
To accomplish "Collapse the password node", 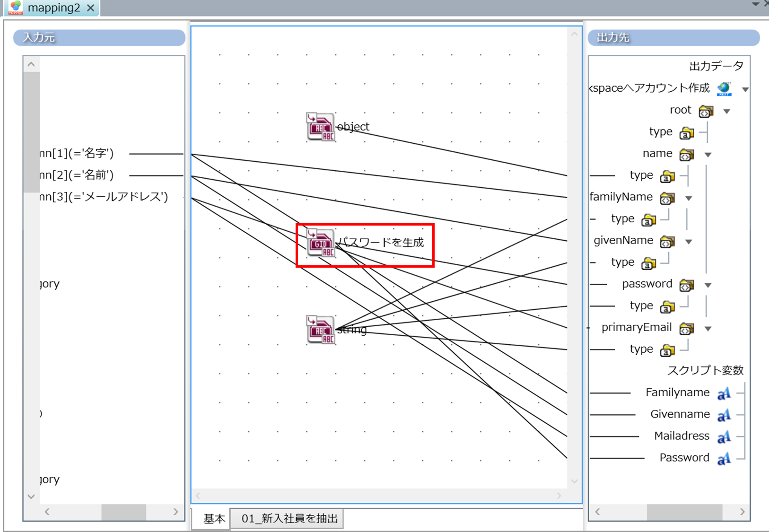I will tap(708, 286).
